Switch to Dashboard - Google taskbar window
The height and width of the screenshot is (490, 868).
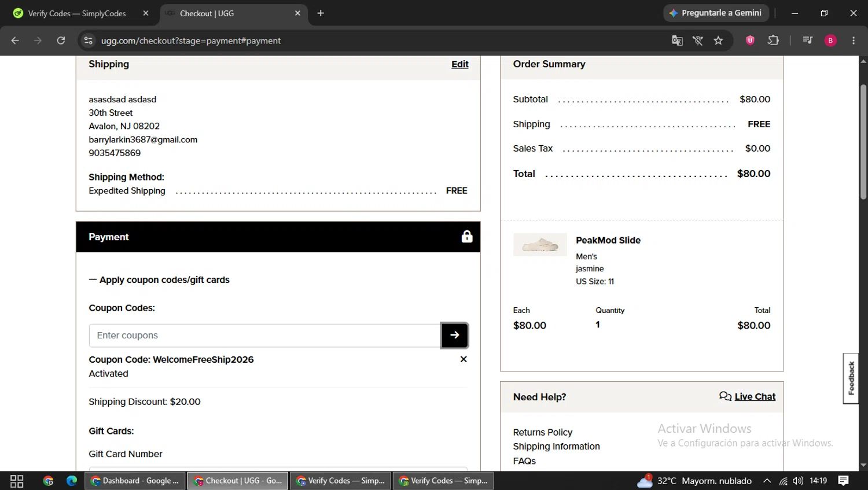click(x=135, y=481)
